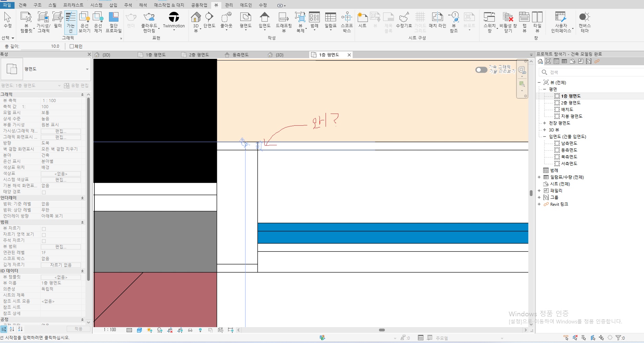Open 클라우드 렌더링 (Cloud Rendering) tool
This screenshot has height=343, width=644.
(x=149, y=22)
